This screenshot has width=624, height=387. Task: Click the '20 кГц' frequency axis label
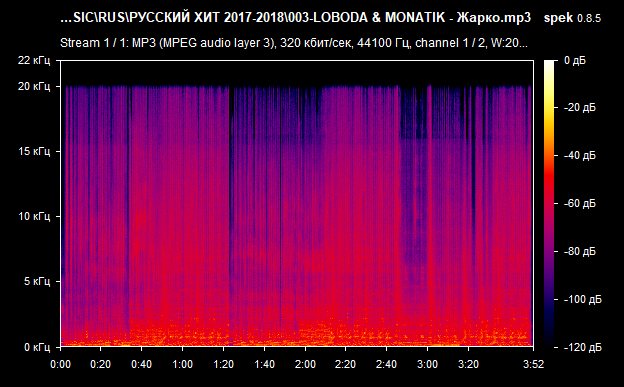(34, 86)
